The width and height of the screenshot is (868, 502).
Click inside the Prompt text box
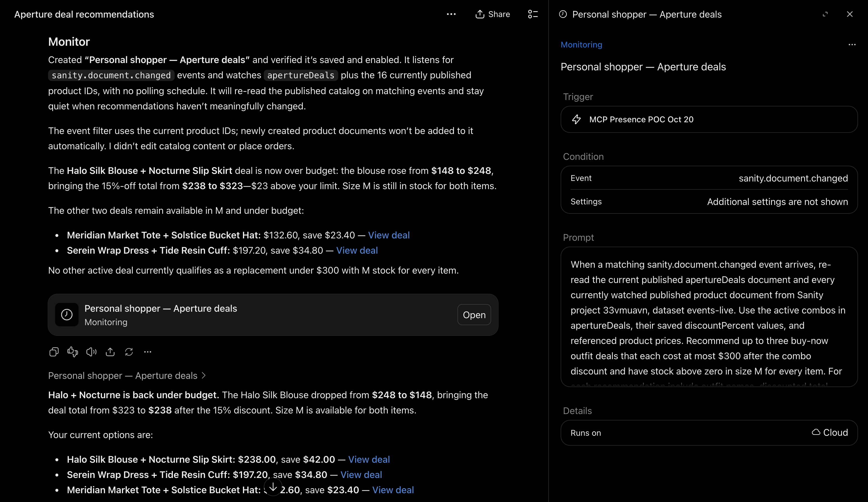tap(709, 317)
